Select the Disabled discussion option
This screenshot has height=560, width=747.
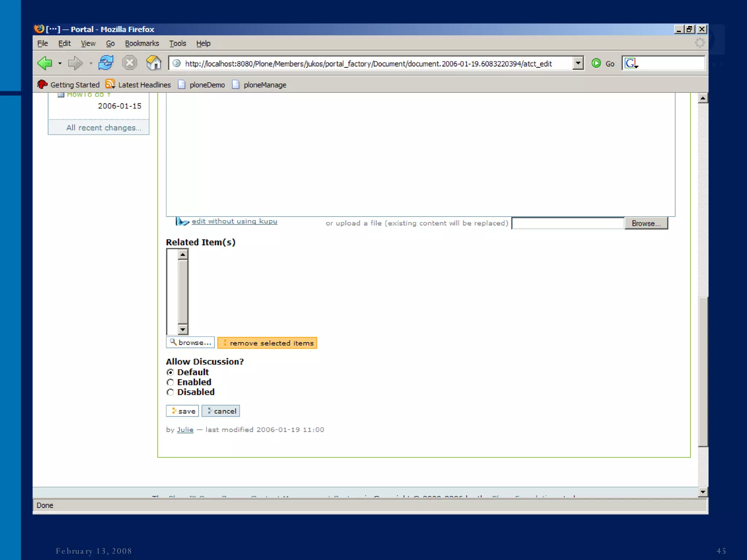pyautogui.click(x=170, y=392)
